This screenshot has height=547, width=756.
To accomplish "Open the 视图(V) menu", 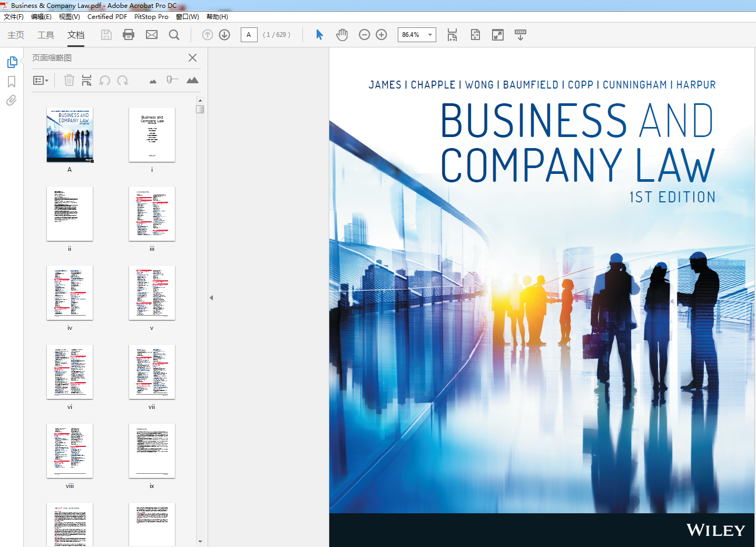I will point(69,17).
